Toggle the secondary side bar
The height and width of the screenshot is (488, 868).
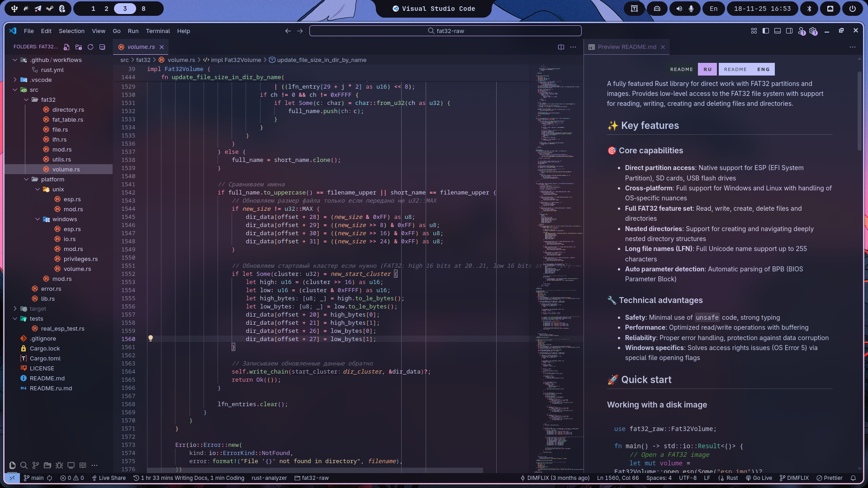pyautogui.click(x=789, y=31)
